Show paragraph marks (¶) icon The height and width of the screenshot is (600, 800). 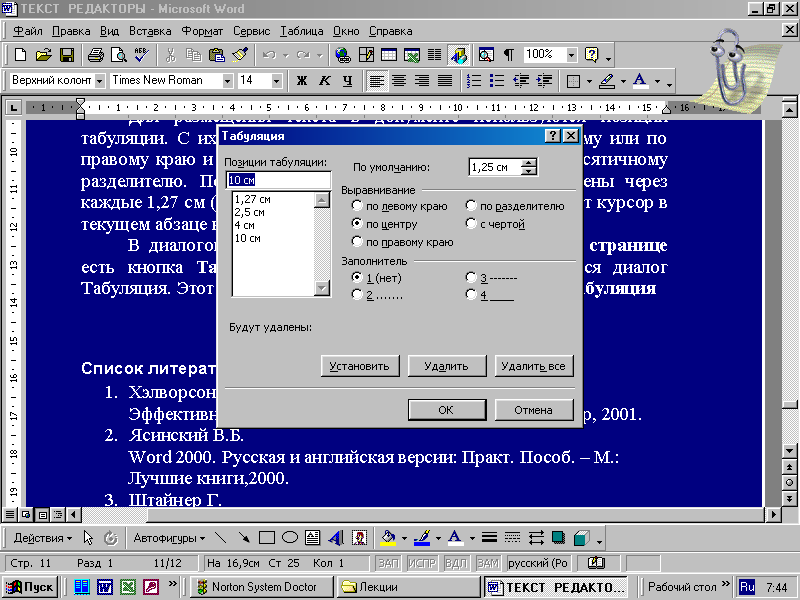pos(509,54)
